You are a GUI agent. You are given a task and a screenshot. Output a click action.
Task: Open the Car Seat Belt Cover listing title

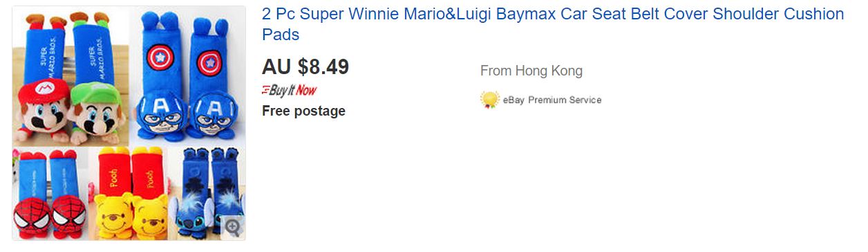click(x=553, y=24)
